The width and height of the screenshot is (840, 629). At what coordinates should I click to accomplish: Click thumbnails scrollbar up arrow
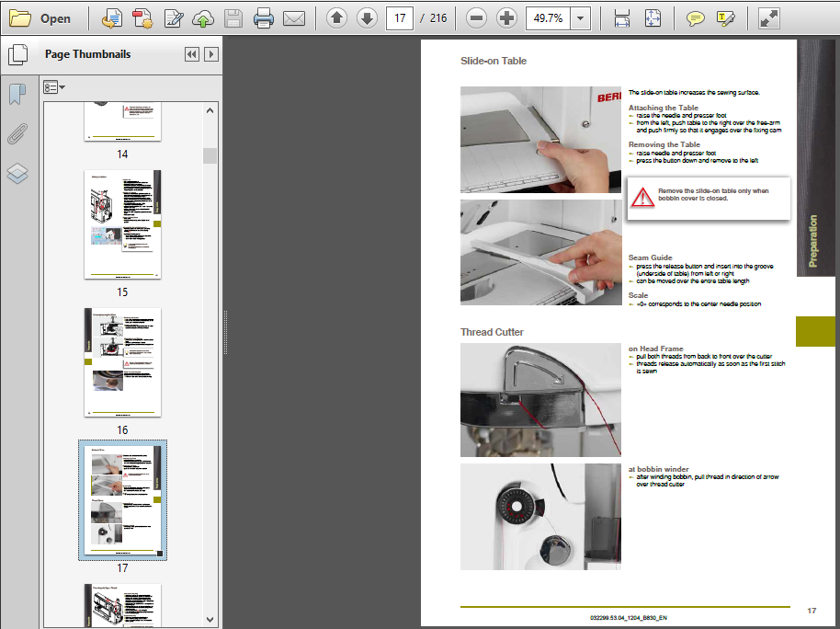coord(210,110)
